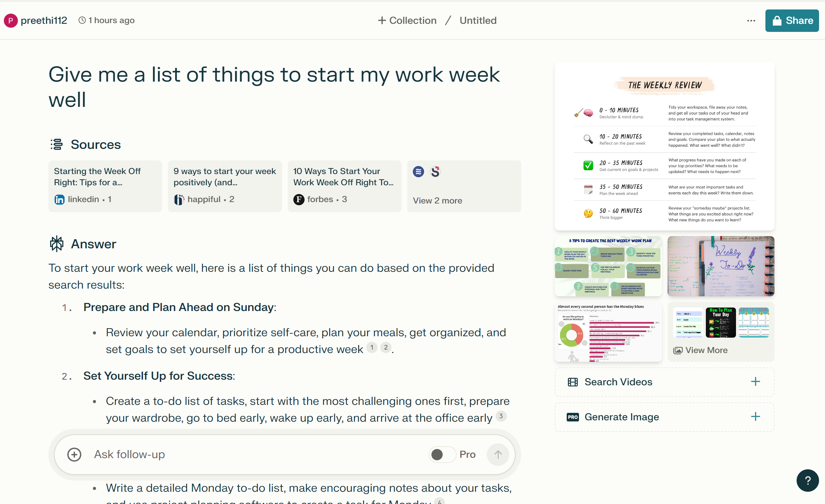The height and width of the screenshot is (504, 825).
Task: Open the help question mark button
Action: [x=807, y=481]
